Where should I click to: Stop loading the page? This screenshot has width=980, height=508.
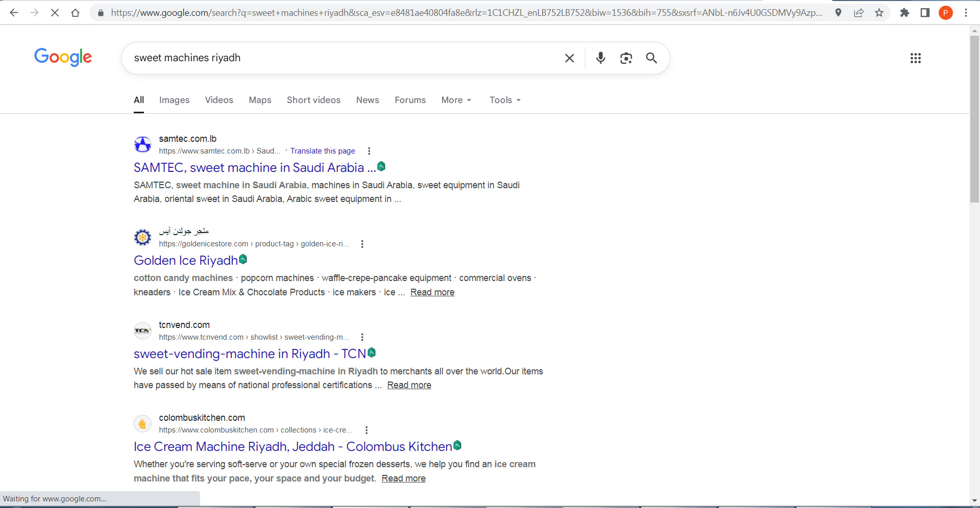[55, 13]
